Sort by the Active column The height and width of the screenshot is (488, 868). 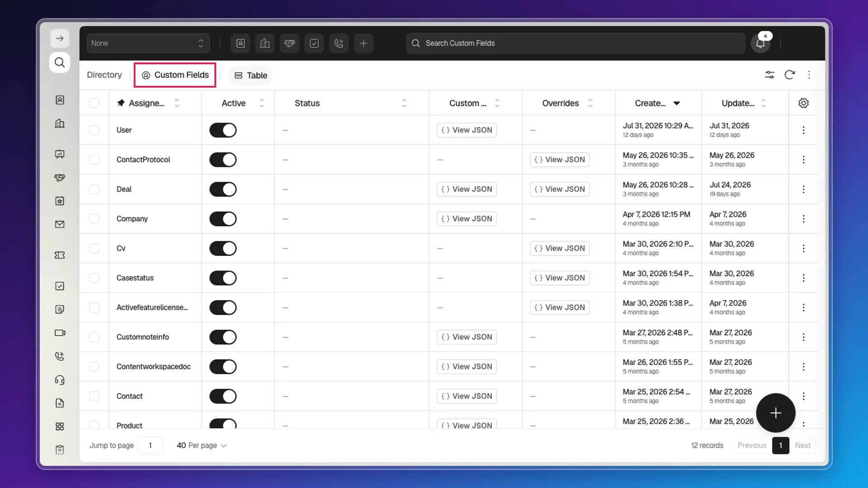pos(262,103)
